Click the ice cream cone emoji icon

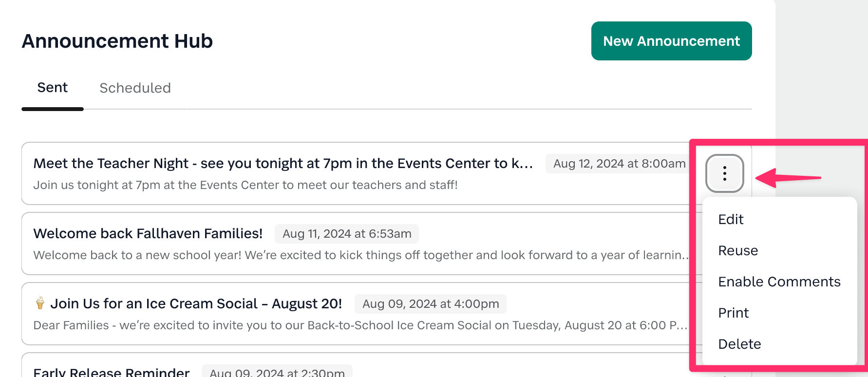pos(40,303)
